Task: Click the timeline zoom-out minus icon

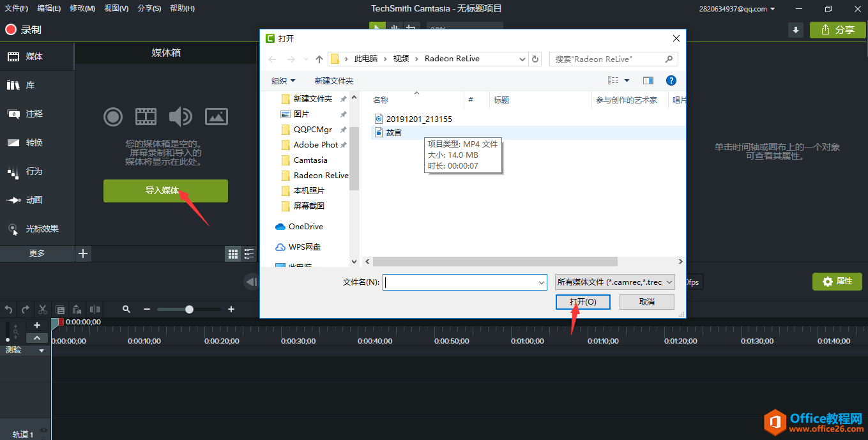Action: click(147, 309)
